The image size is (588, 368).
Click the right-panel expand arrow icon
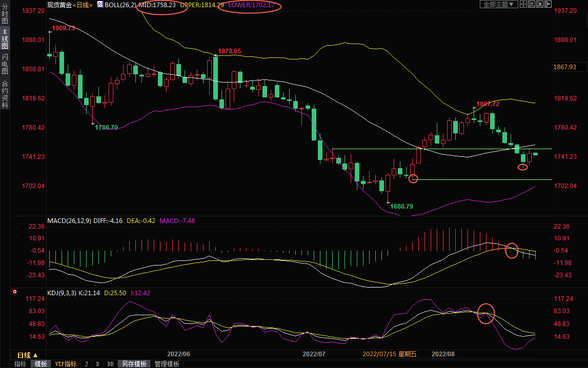pos(548,4)
